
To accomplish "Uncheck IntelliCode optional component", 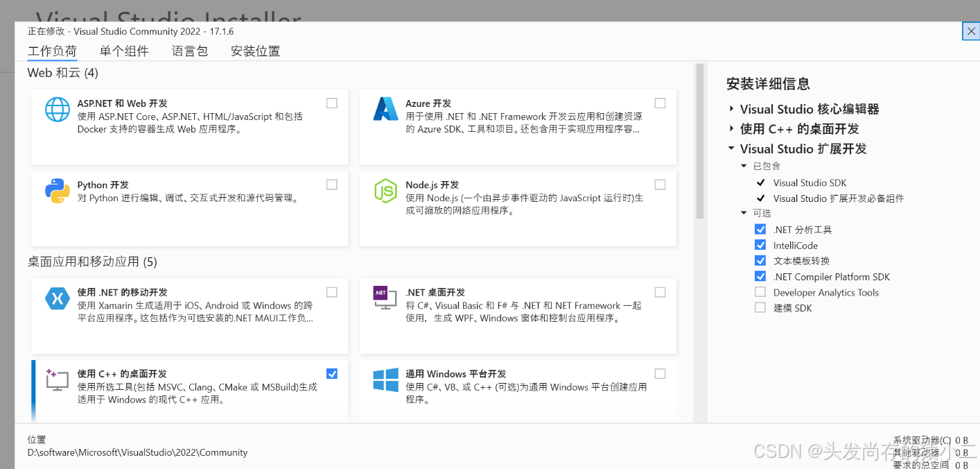I will (x=760, y=245).
